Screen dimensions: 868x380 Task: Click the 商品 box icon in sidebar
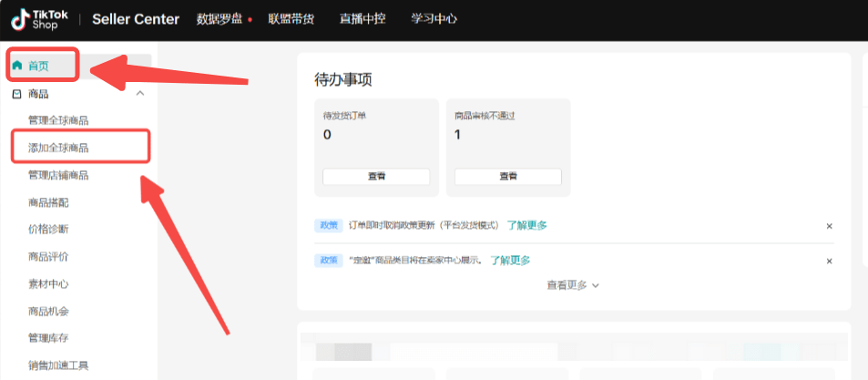coord(16,94)
